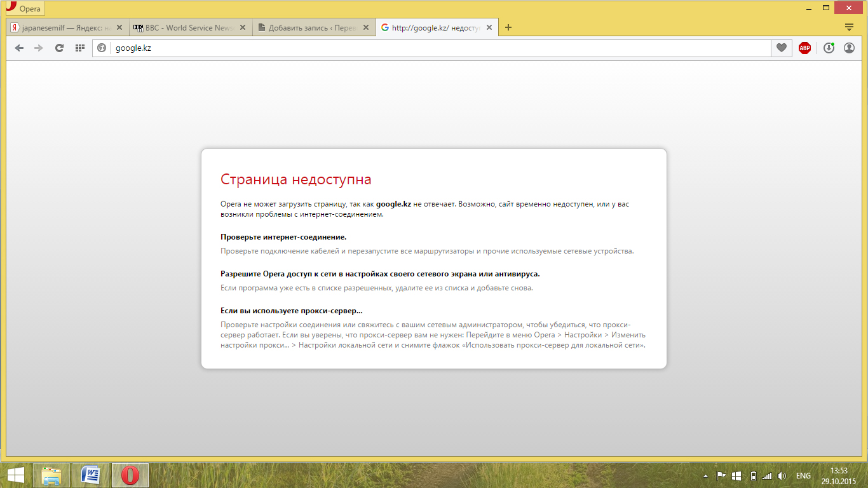Click the Страница недоступна heading
This screenshot has width=868, height=488.
pyautogui.click(x=296, y=180)
